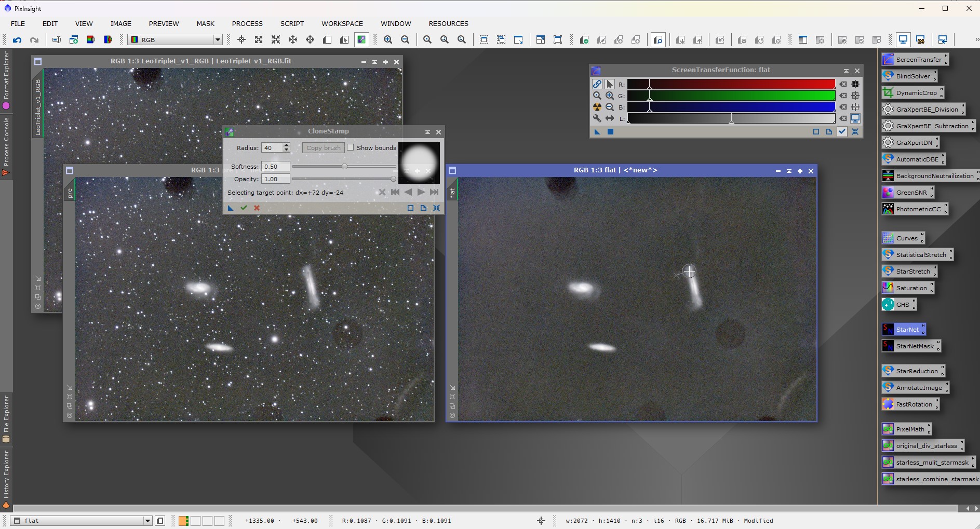Open StarNet process icon
Image resolution: width=980 pixels, height=529 pixels.
[x=903, y=330]
